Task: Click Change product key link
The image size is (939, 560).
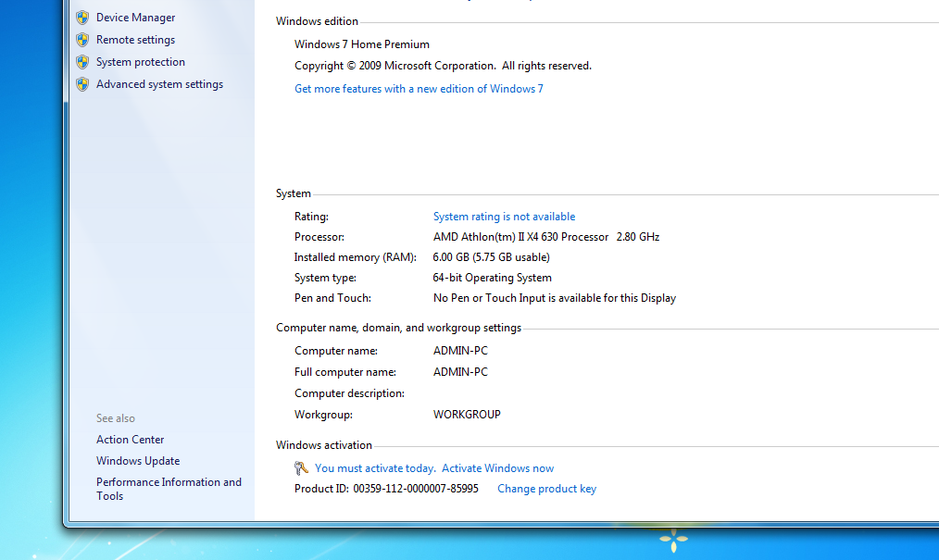Action: pyautogui.click(x=546, y=489)
